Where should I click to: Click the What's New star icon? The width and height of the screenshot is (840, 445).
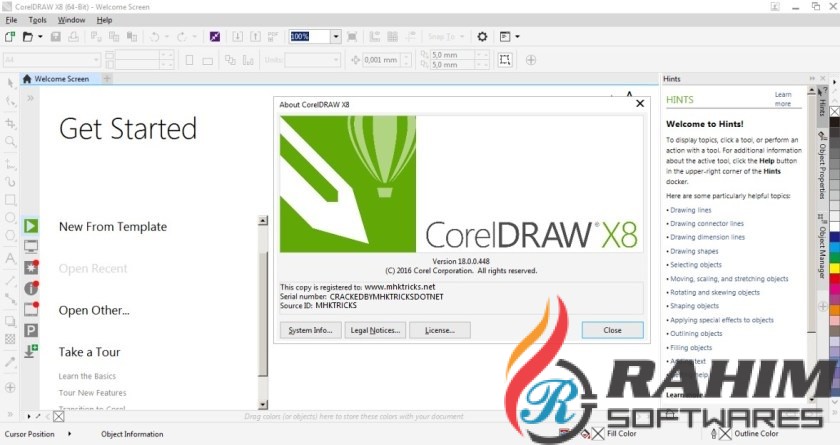click(x=31, y=267)
